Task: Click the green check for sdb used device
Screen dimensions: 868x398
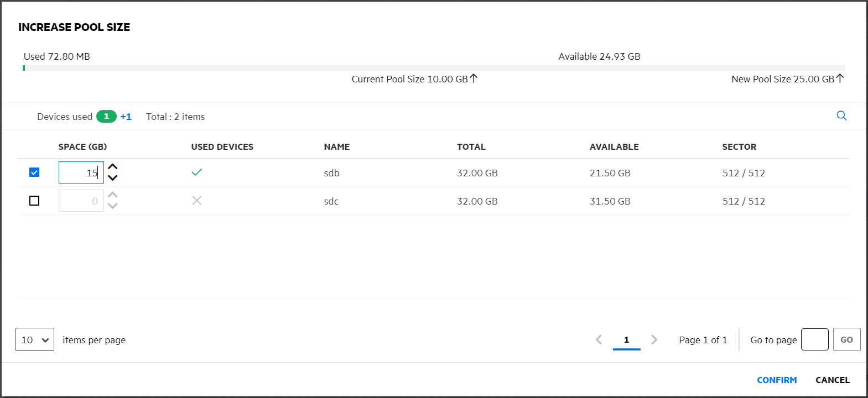Action: pyautogui.click(x=197, y=172)
